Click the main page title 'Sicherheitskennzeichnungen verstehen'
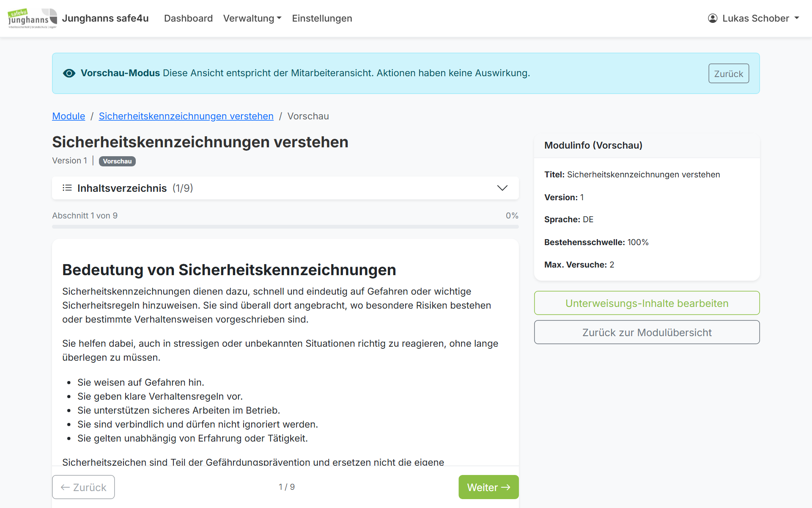This screenshot has width=812, height=508. pos(200,142)
